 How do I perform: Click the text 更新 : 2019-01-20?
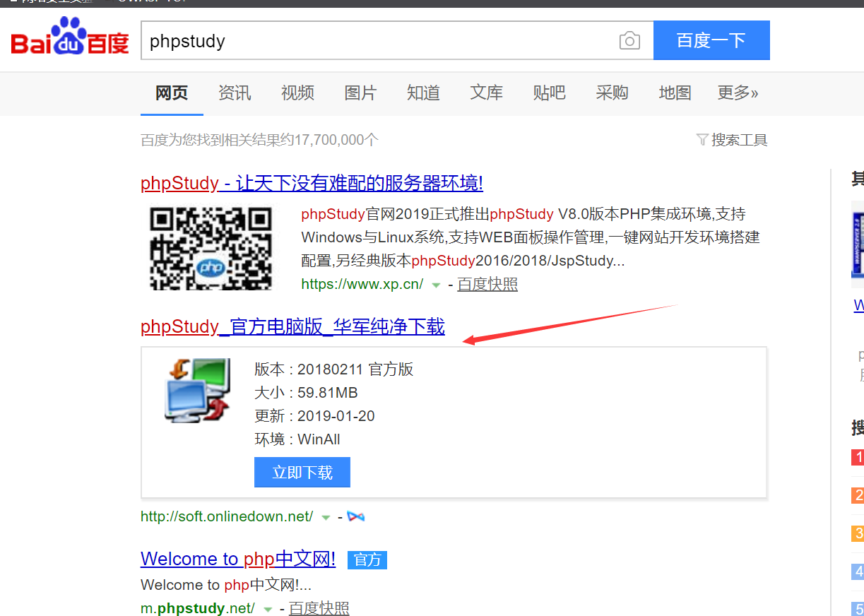(x=314, y=415)
